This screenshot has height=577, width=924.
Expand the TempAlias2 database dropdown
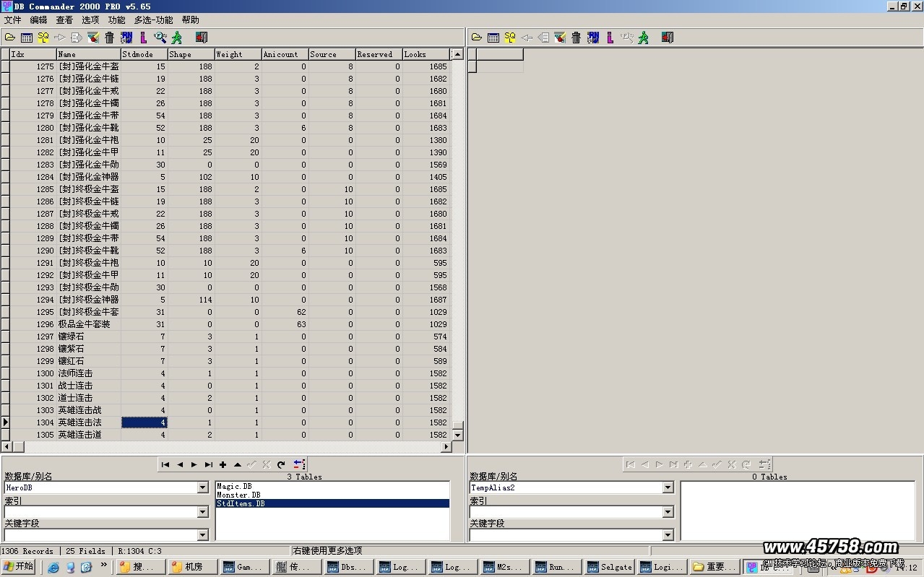(668, 488)
